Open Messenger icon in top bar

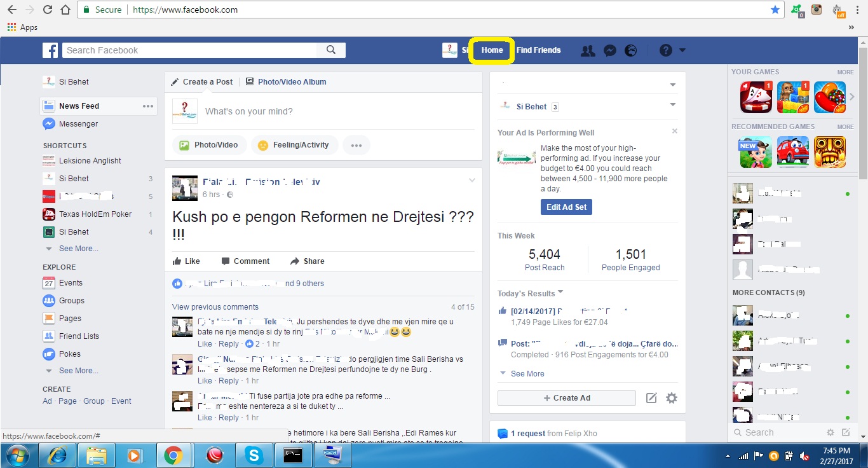610,50
